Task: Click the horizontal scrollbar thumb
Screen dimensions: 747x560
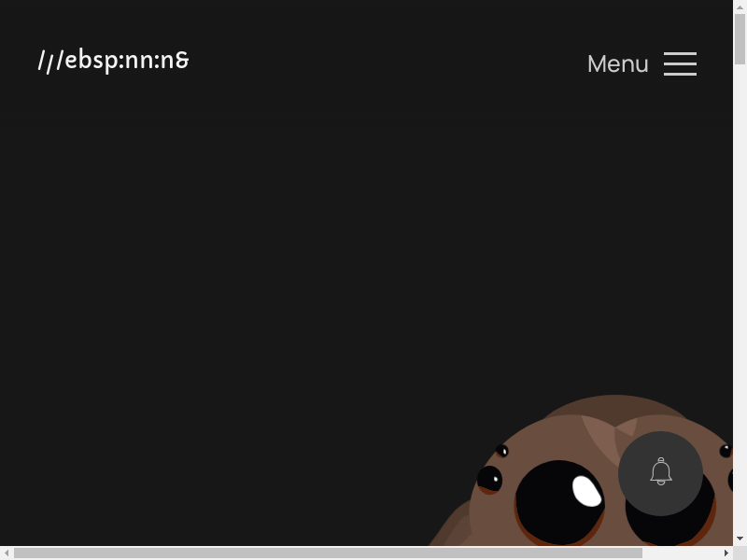Action: [x=327, y=553]
